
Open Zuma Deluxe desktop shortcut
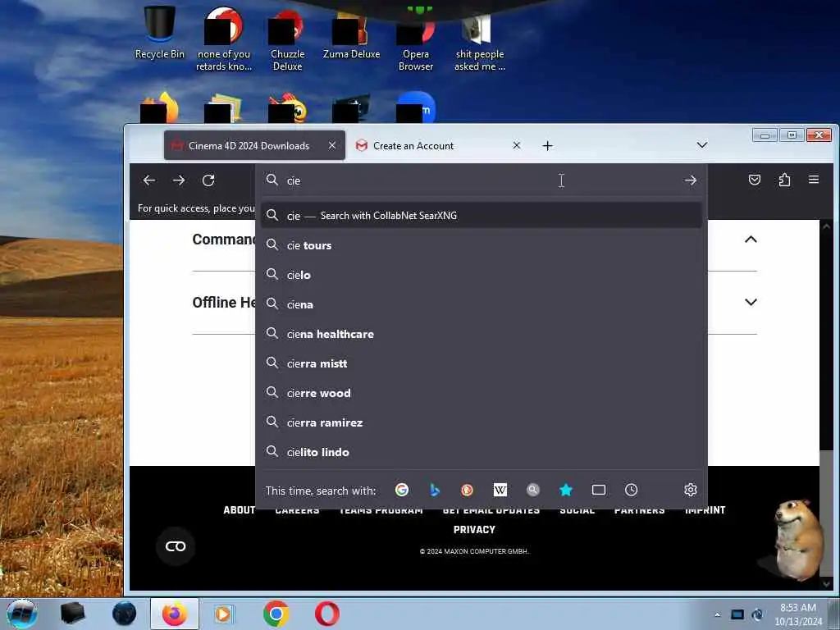[351, 34]
